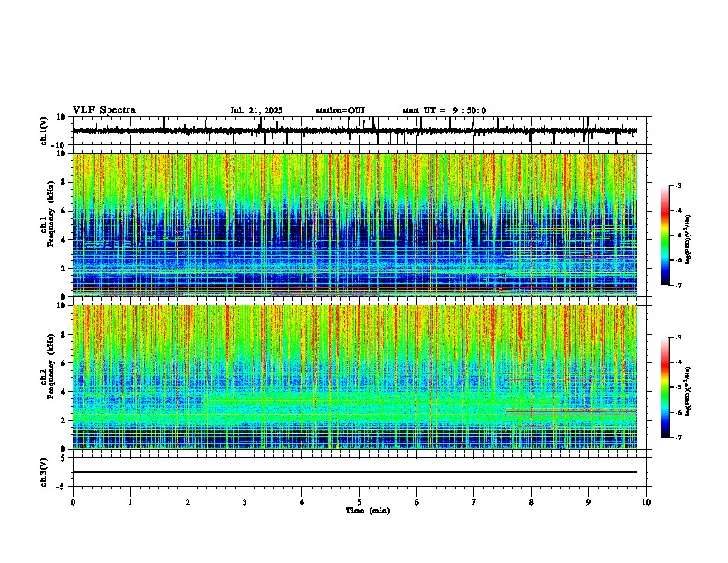Click the "2" kHz tick of ch.1 spectrogram
The width and height of the screenshot is (728, 563).
63,269
